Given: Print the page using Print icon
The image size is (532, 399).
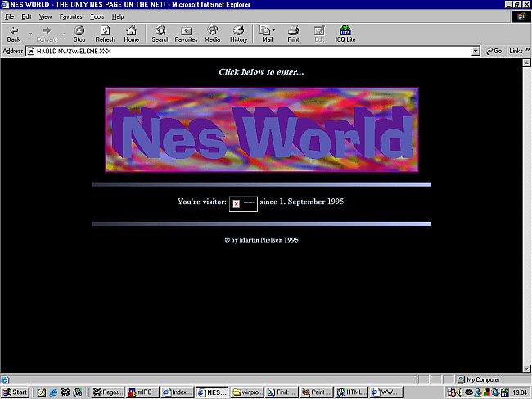Looking at the screenshot, I should click(x=293, y=34).
